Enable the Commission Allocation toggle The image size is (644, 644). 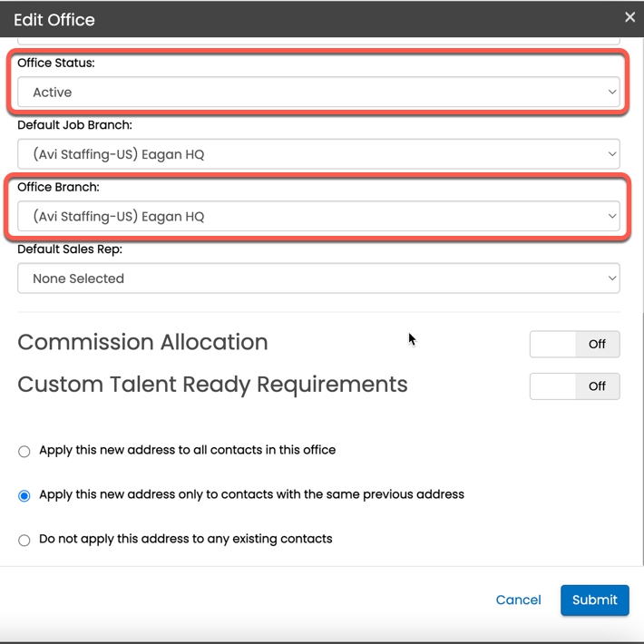tap(574, 344)
